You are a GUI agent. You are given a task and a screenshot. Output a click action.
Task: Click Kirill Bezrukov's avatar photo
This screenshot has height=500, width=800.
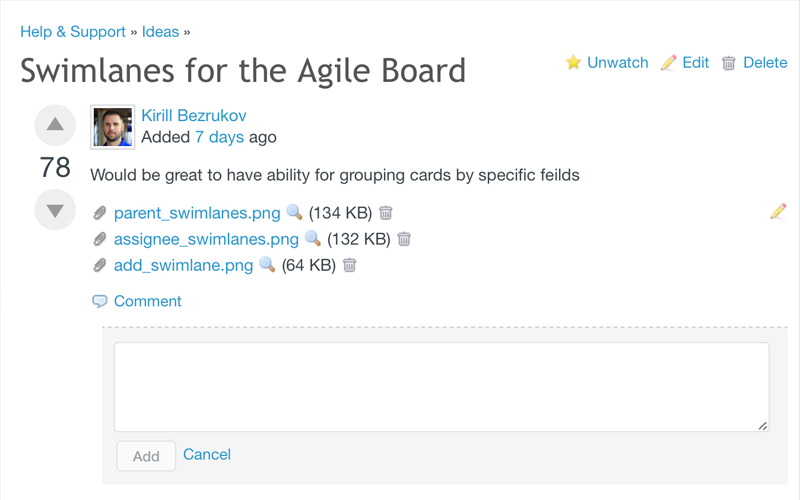click(113, 126)
